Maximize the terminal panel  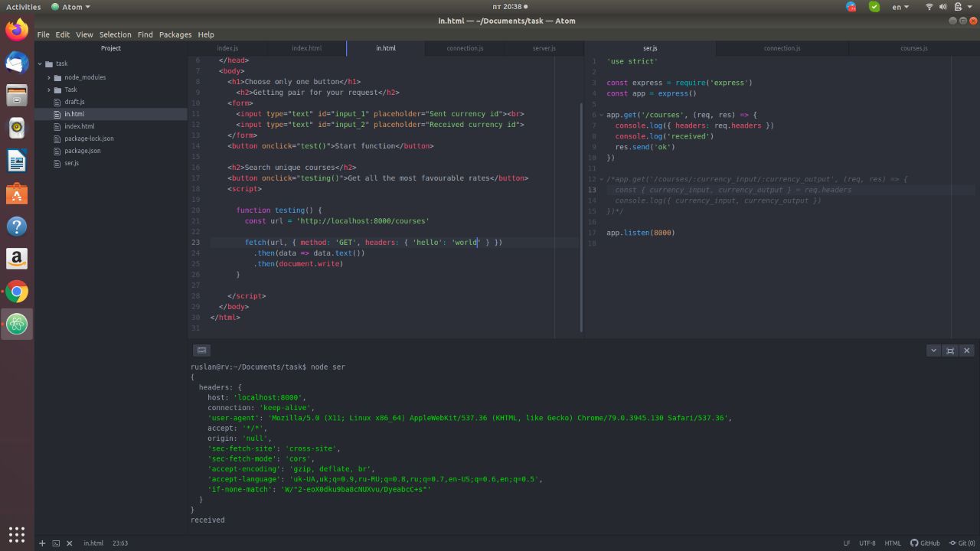(x=950, y=350)
